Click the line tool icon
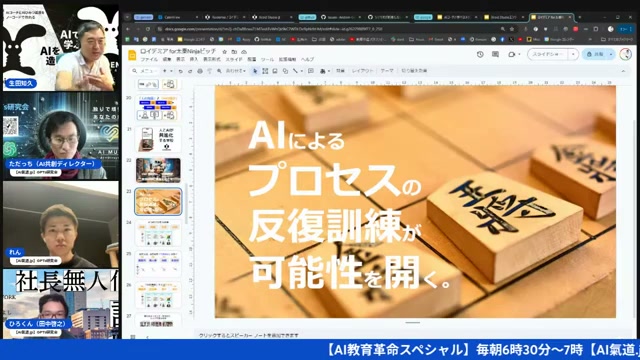The width and height of the screenshot is (640, 360). coord(295,71)
